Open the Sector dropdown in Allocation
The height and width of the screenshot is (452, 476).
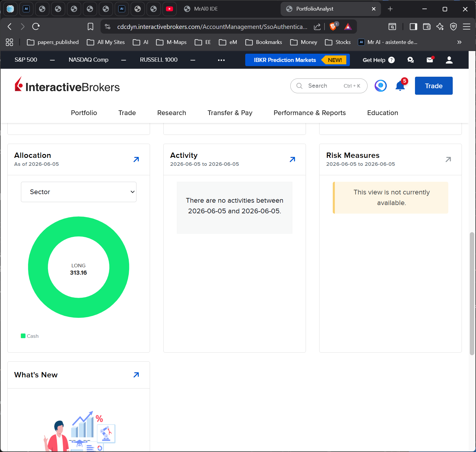(79, 192)
